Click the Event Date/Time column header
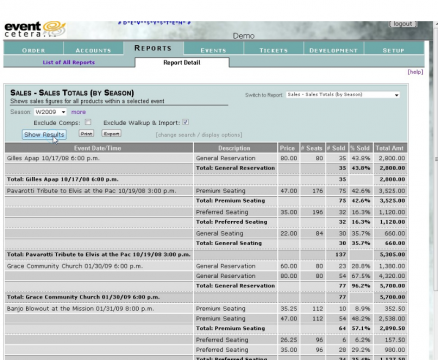This screenshot has width=438, height=360. (x=99, y=148)
